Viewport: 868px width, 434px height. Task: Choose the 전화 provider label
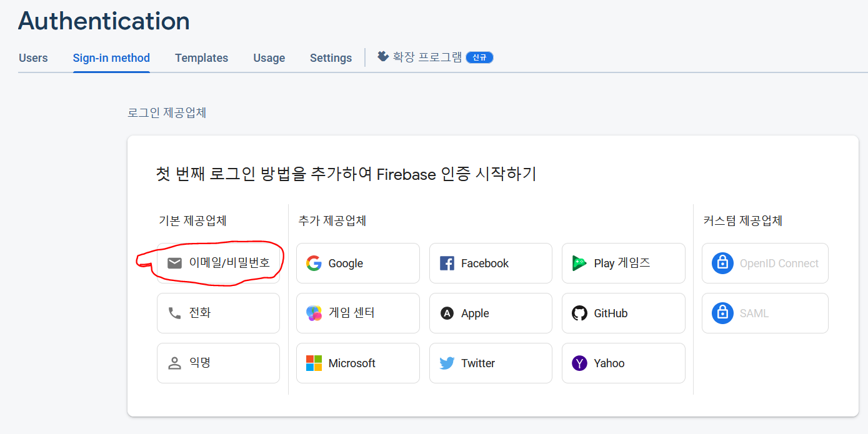[x=200, y=313]
